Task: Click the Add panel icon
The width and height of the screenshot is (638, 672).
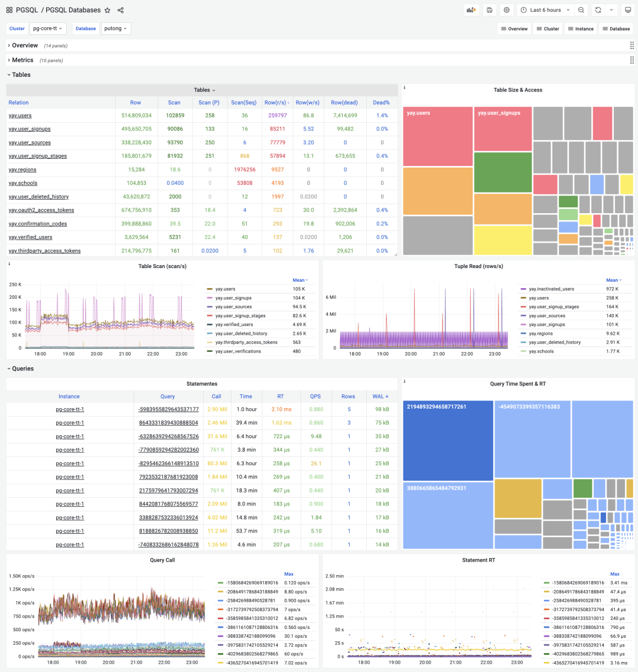Action: [x=471, y=10]
